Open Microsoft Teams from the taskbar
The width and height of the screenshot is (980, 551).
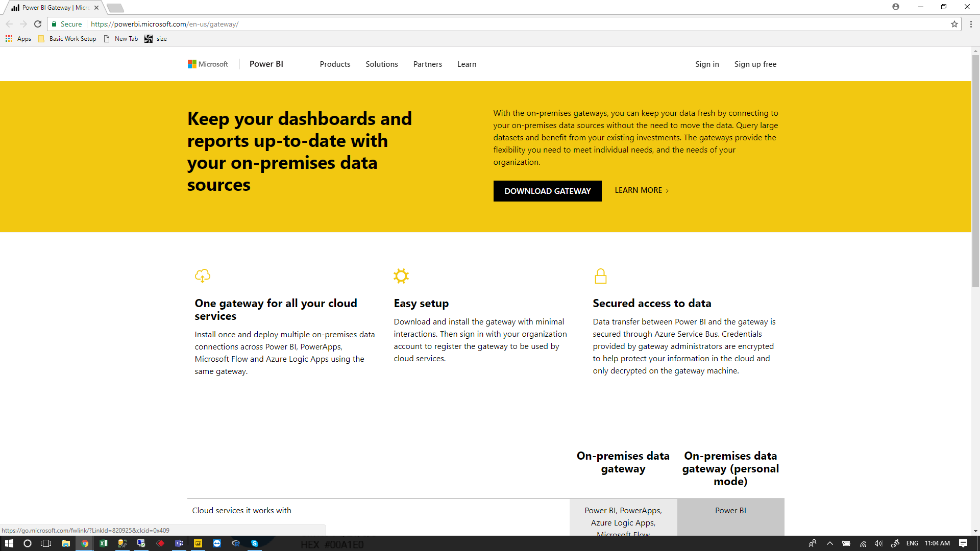[x=179, y=543]
